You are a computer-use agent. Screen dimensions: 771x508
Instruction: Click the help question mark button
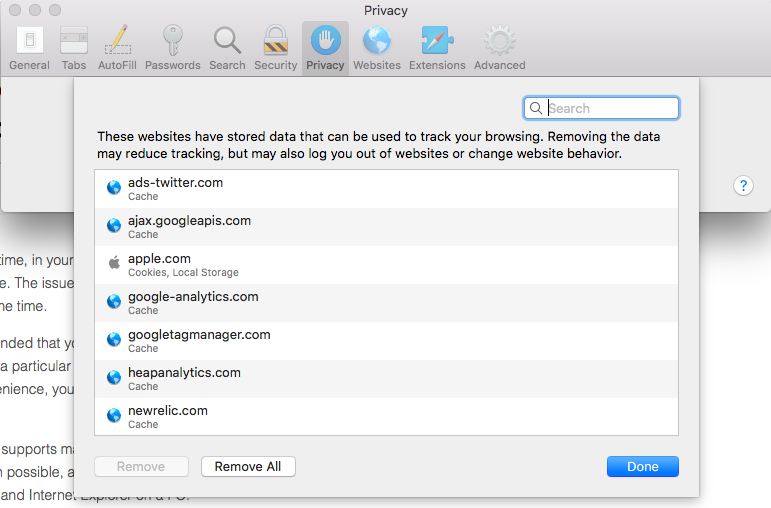(x=743, y=185)
